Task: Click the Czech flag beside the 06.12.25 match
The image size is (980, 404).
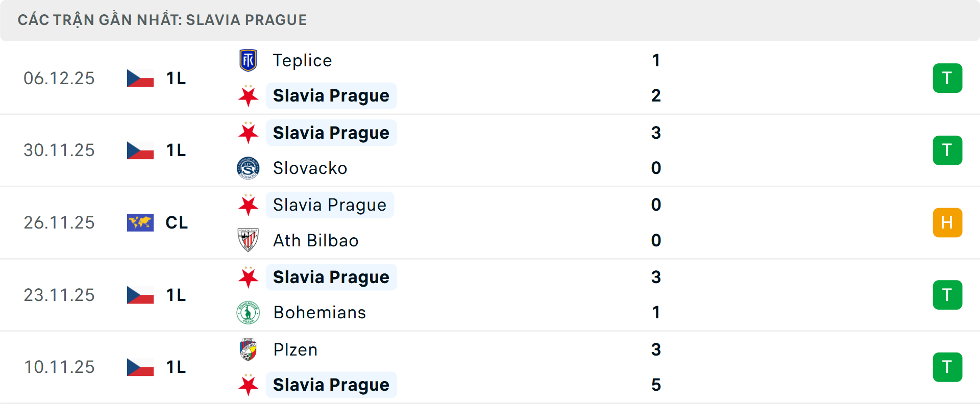Action: 140,78
